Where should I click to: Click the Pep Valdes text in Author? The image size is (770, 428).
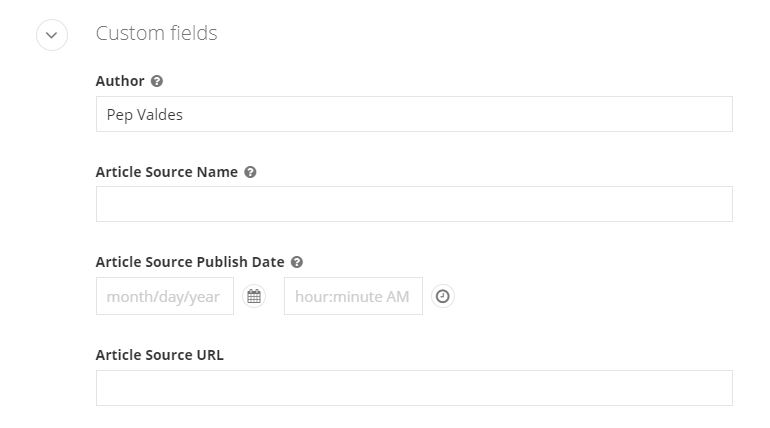[x=144, y=114]
